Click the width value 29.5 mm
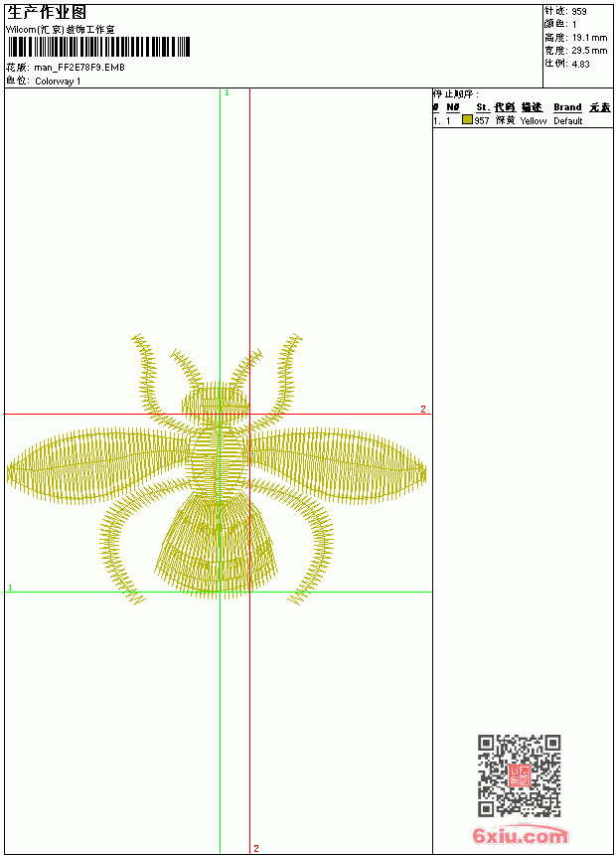Image resolution: width=616 pixels, height=855 pixels. click(589, 50)
